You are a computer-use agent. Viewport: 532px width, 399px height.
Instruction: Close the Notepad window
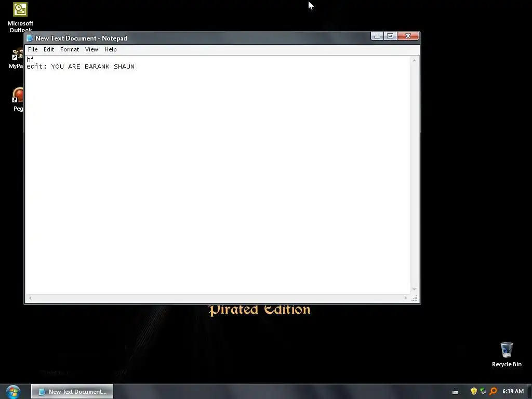pyautogui.click(x=408, y=36)
